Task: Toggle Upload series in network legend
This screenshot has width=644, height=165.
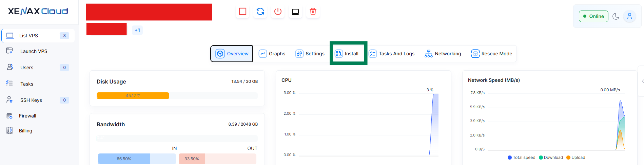Action: tap(576, 158)
